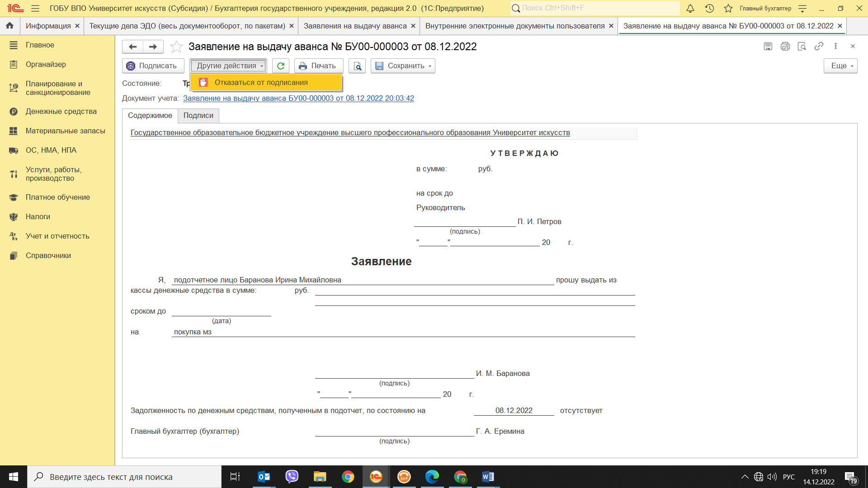The image size is (868, 488).
Task: Close the Информация tab
Action: point(77,26)
